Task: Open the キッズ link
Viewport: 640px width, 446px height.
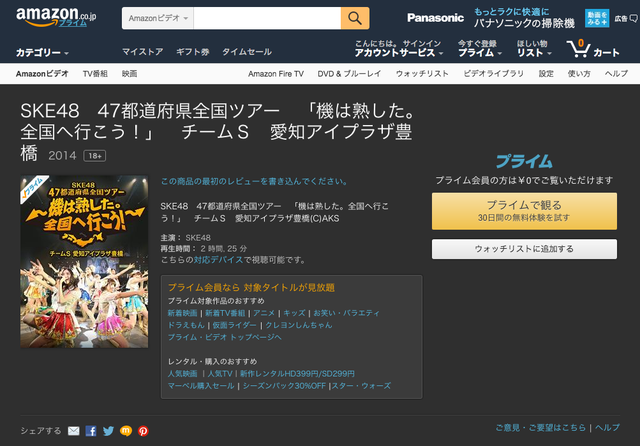Action: [294, 313]
